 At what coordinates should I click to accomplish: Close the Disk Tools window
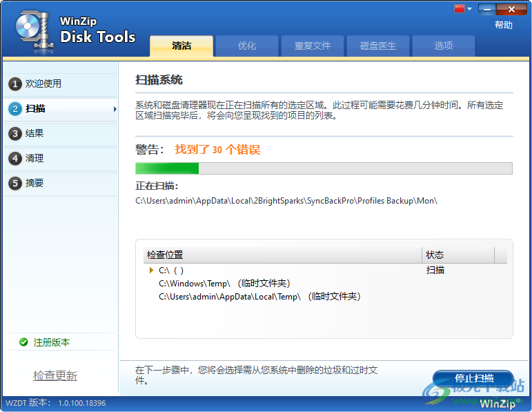tap(511, 10)
